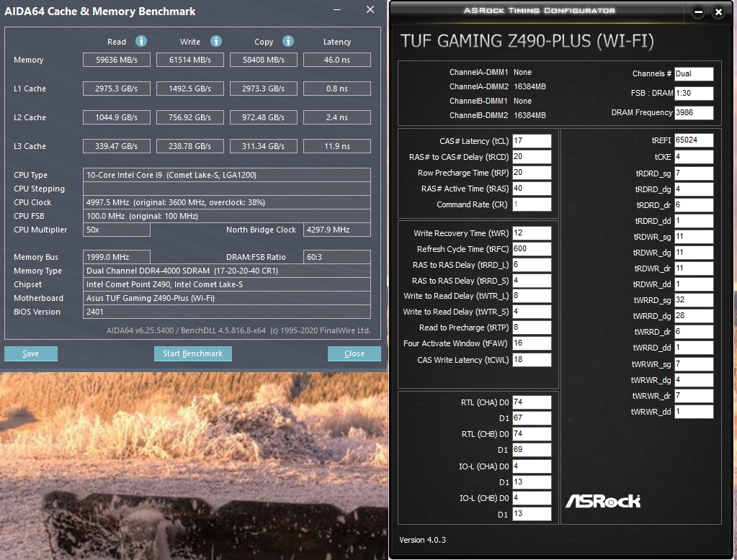The image size is (737, 560).
Task: Click the L2 Cache Write value 756.92 GB/s
Action: click(x=190, y=117)
